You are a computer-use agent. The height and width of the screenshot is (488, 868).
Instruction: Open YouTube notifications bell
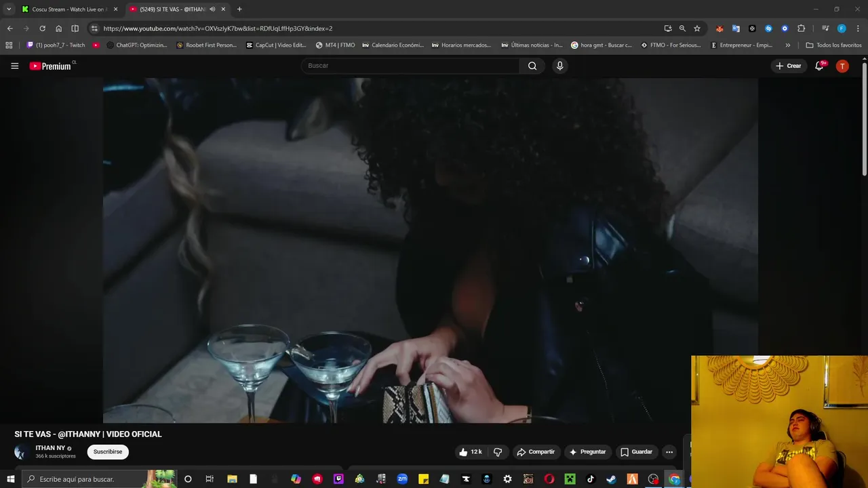[x=819, y=66]
